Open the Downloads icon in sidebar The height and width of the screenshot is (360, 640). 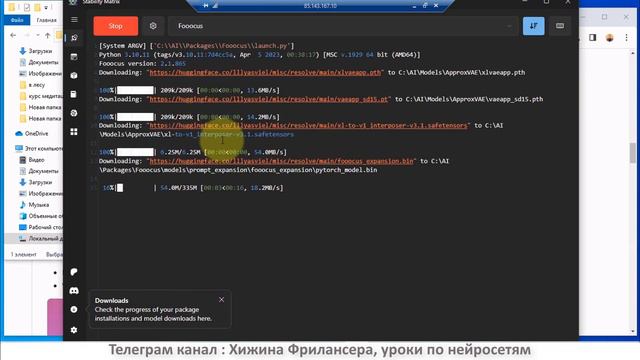point(74,309)
